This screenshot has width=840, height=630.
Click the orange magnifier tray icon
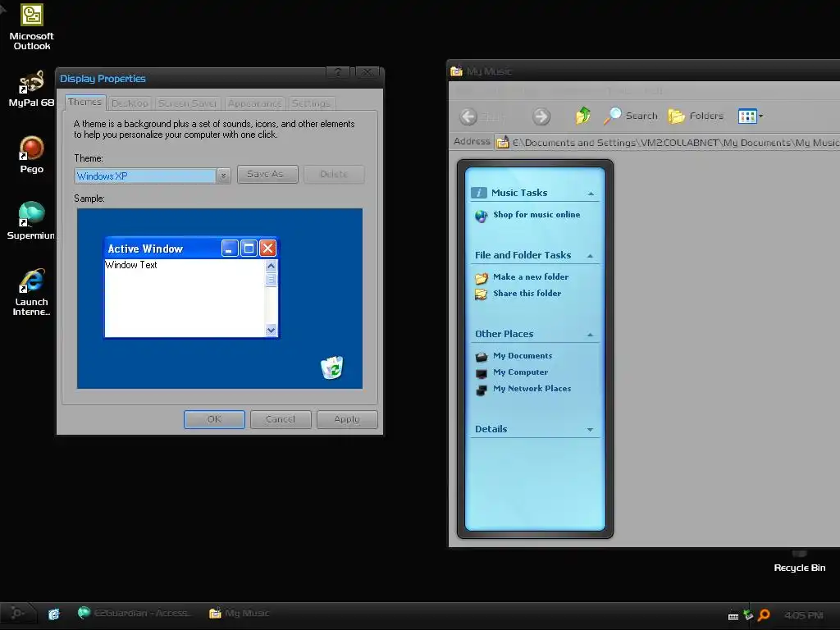tap(764, 615)
